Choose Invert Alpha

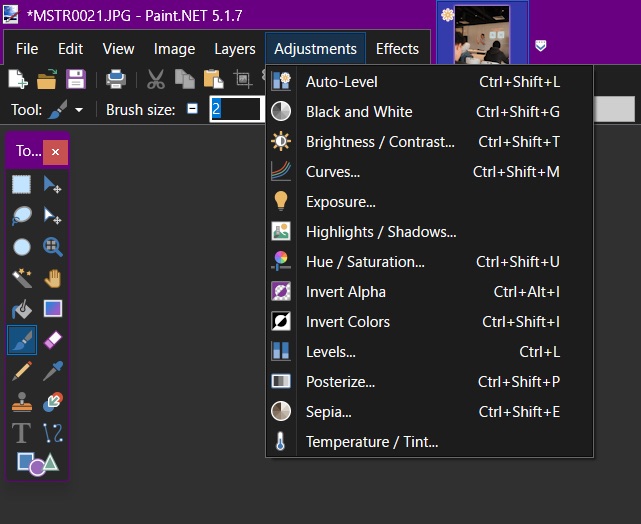click(x=429, y=292)
